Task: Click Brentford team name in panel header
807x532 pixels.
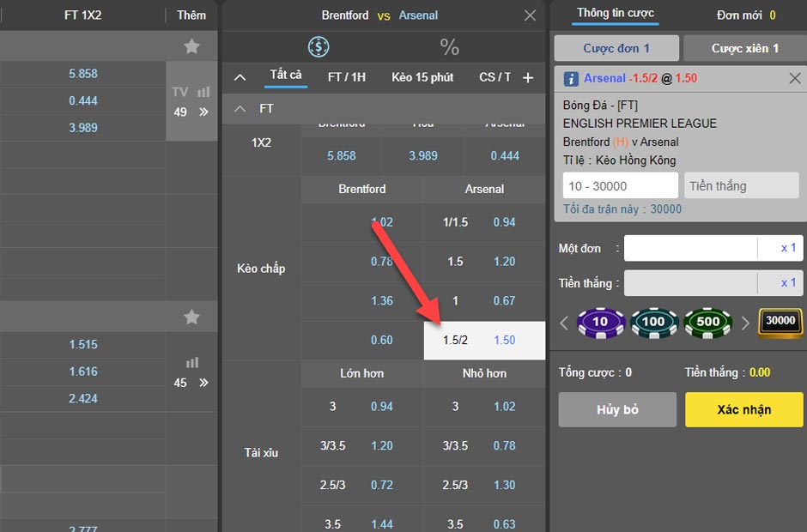Action: (x=345, y=15)
